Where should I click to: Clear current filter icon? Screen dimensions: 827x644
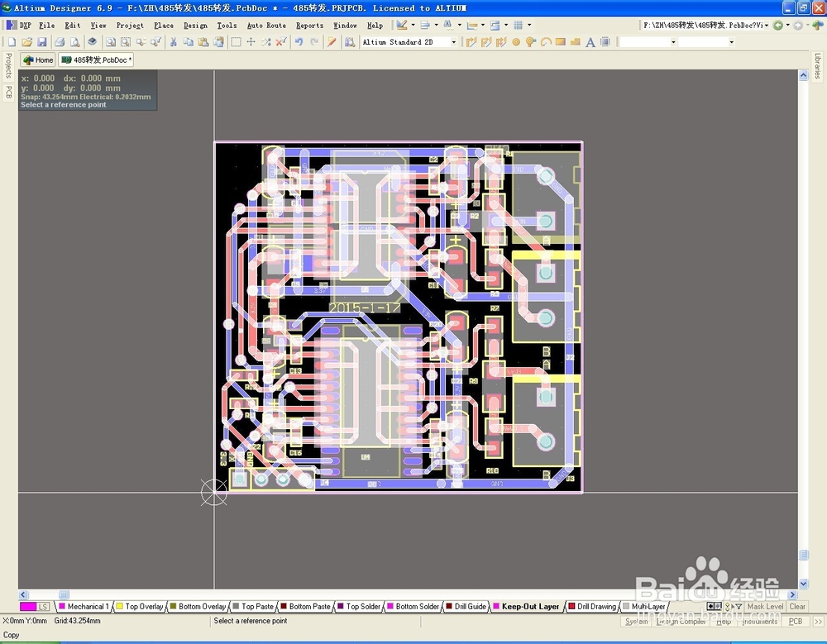(x=281, y=42)
